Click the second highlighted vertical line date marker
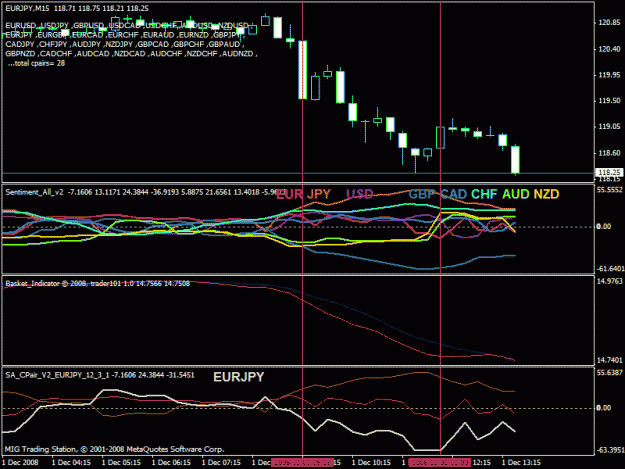 pos(440,463)
